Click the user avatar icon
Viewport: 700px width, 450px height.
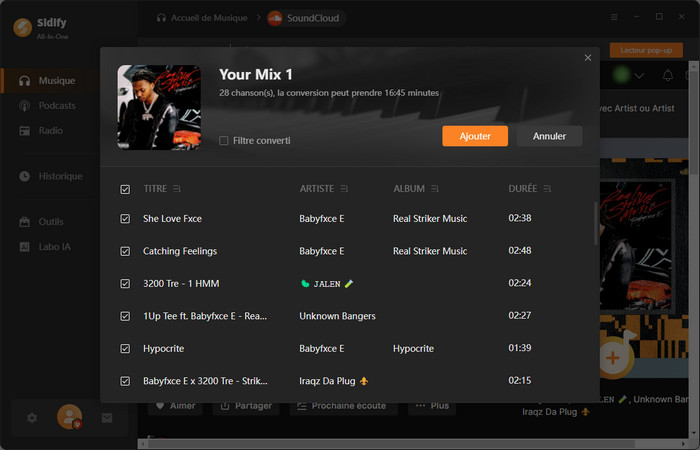[69, 416]
